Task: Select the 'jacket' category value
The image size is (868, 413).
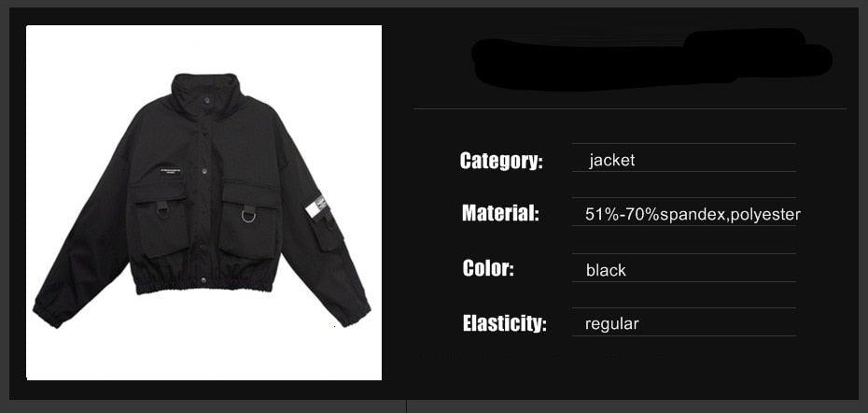Action: click(611, 160)
